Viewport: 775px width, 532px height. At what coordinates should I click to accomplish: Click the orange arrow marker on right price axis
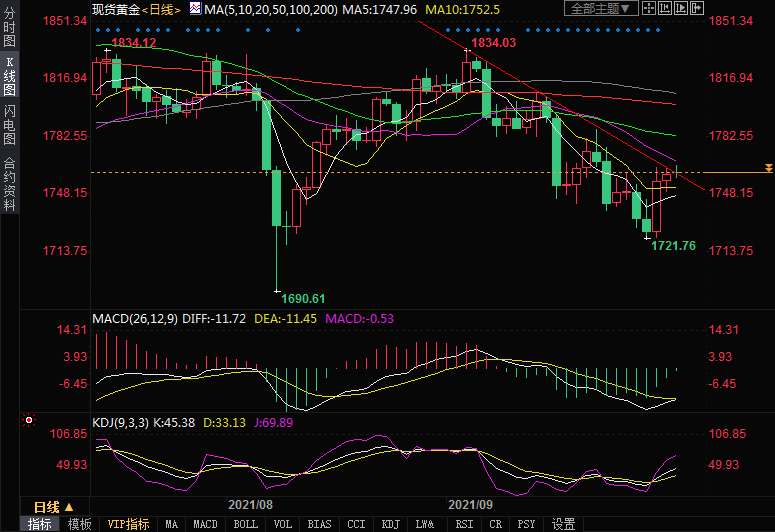(768, 168)
